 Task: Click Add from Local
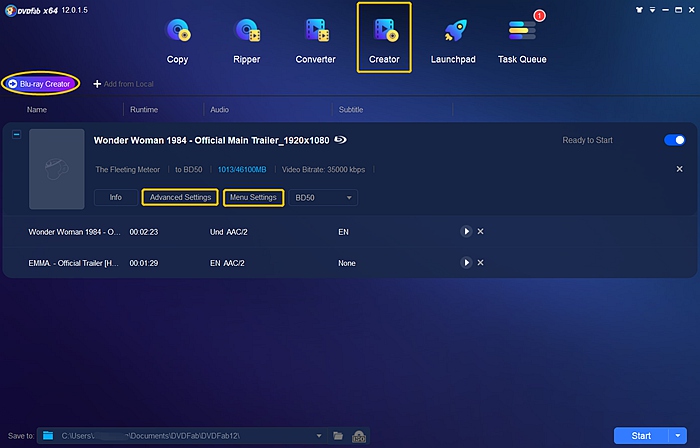pyautogui.click(x=123, y=84)
